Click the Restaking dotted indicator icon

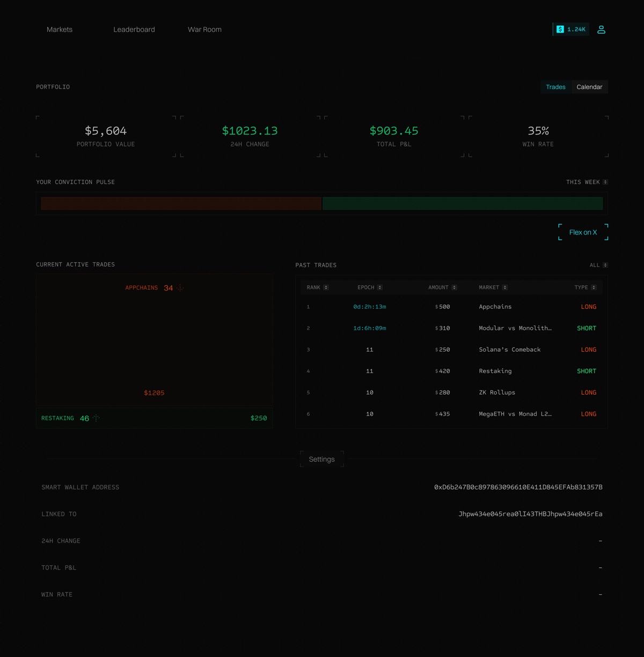coord(96,418)
